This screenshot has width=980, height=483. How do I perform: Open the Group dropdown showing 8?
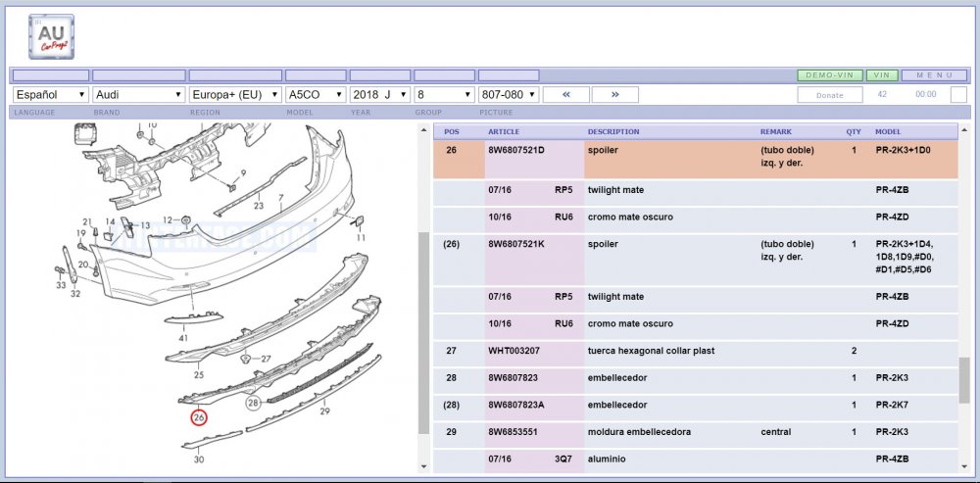click(444, 94)
